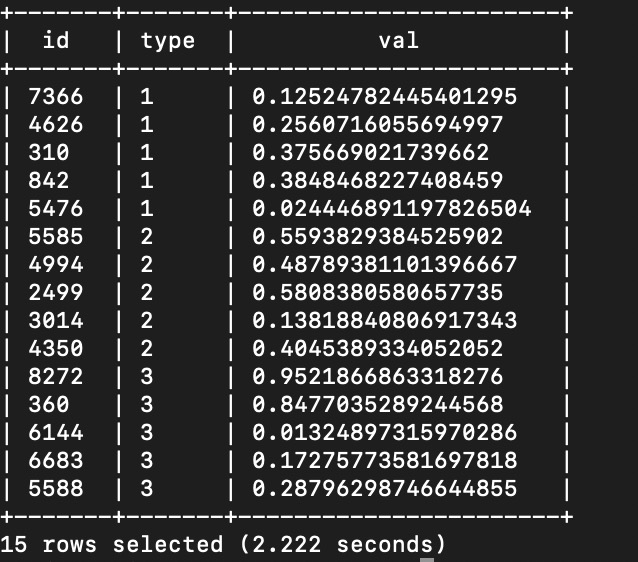Click the value 0.0132489731597​0286

[384, 433]
